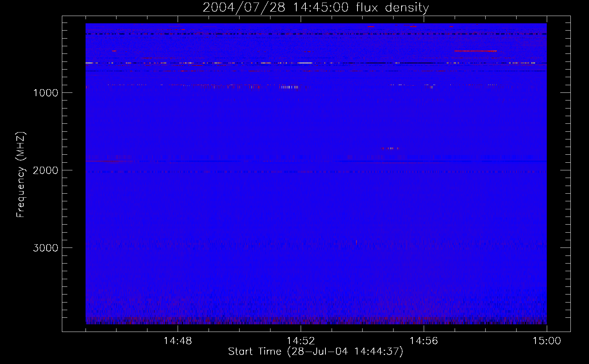Click the 14:56 time tick label
This screenshot has height=364, width=589.
pyautogui.click(x=424, y=341)
